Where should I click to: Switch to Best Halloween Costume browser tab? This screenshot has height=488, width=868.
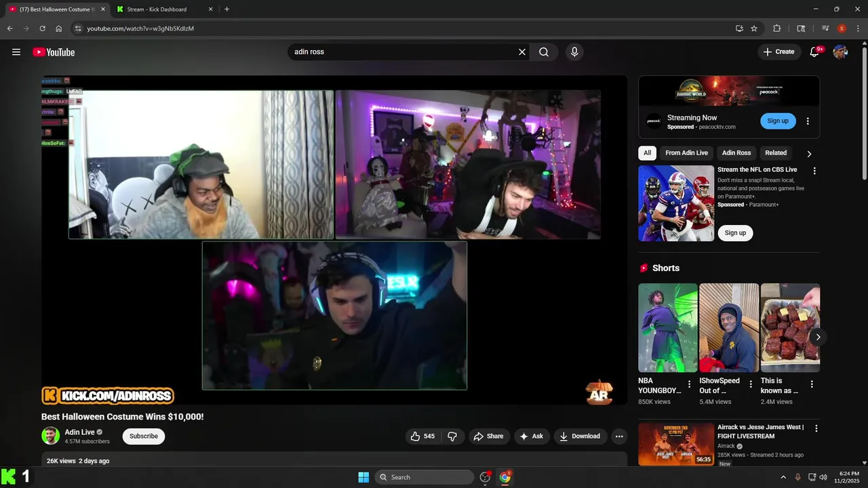[56, 9]
